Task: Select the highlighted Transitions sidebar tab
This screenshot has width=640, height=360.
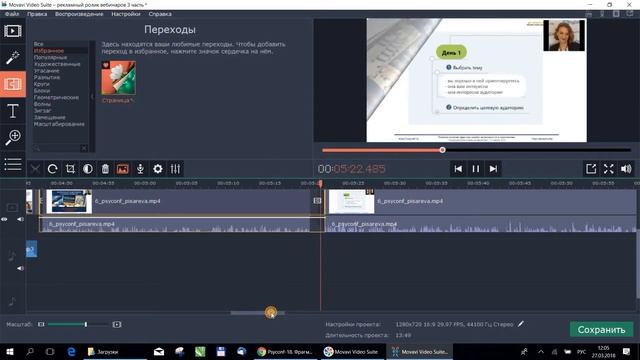Action: [13, 84]
